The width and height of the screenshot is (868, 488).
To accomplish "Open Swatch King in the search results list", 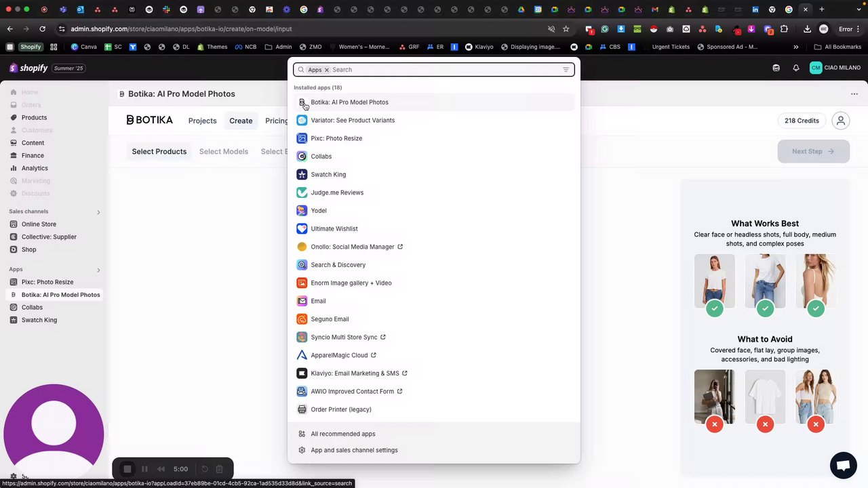I will coord(434,175).
